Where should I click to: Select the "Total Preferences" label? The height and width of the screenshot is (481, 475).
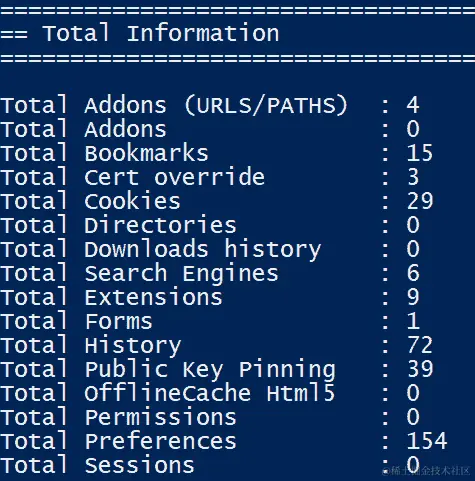pyautogui.click(x=118, y=441)
